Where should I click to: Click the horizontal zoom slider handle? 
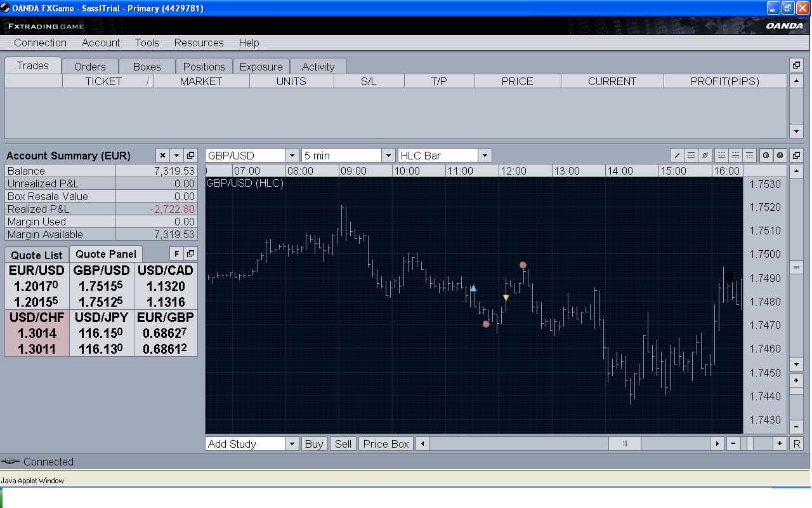point(750,444)
